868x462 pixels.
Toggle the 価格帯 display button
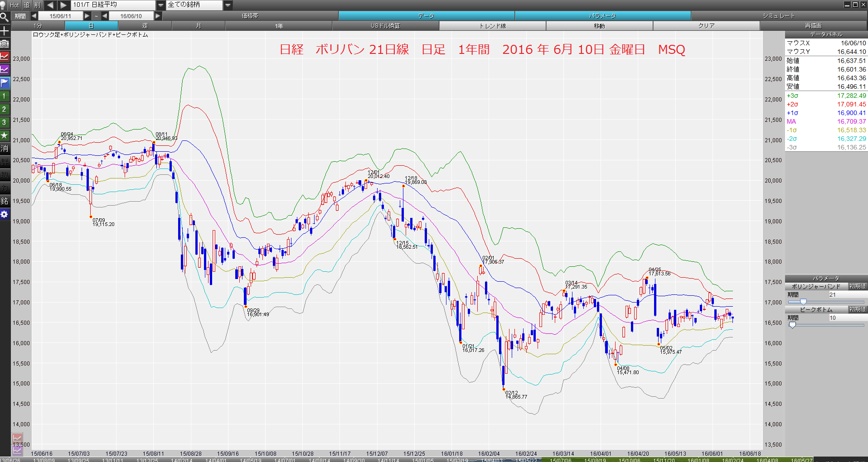(250, 16)
